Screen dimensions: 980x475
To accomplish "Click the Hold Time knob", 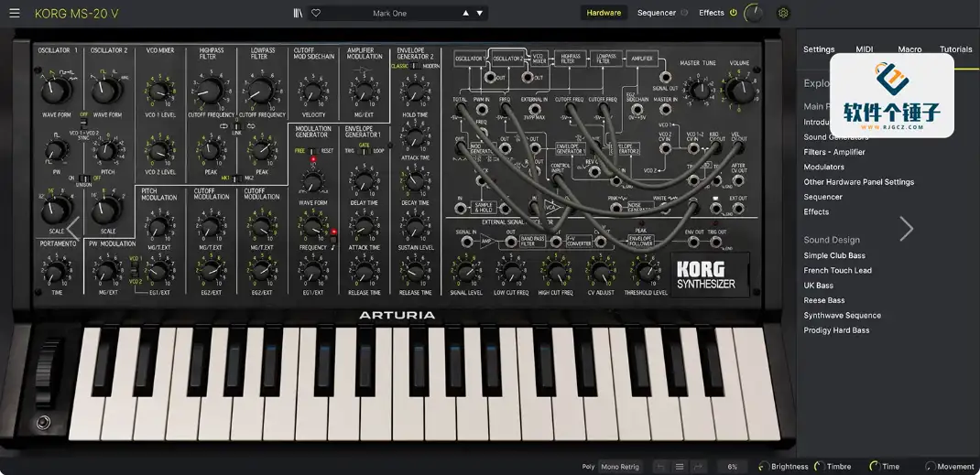I will tap(414, 92).
